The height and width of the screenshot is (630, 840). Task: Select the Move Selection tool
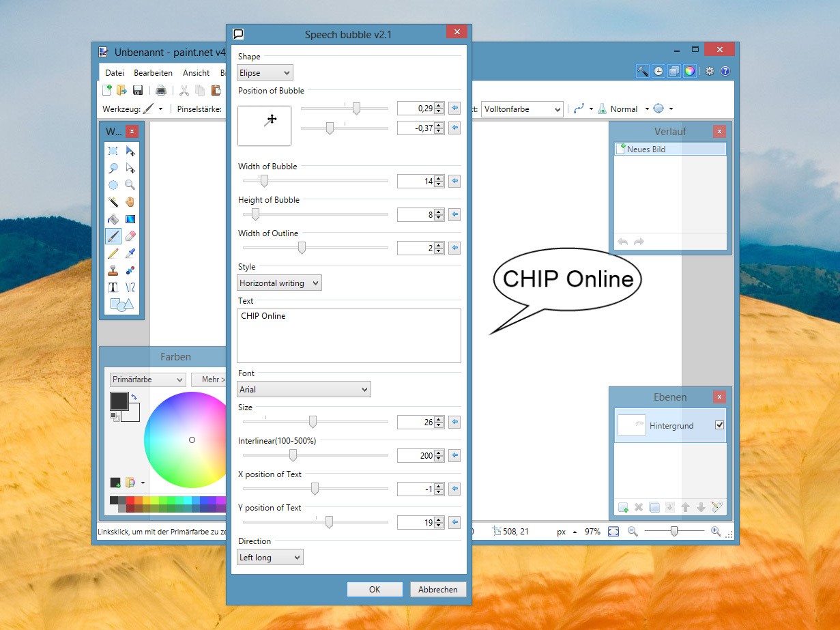click(x=130, y=168)
